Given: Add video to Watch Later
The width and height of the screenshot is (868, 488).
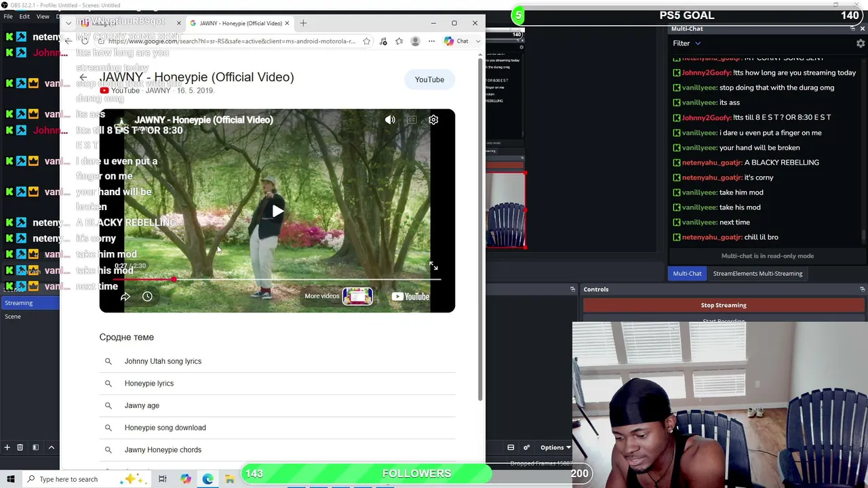Looking at the screenshot, I should 147,296.
